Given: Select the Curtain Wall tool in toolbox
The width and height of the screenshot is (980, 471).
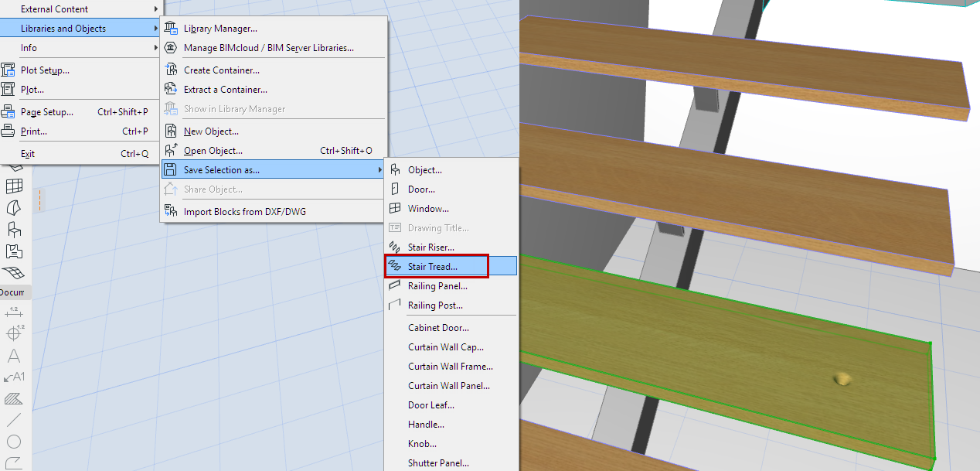Looking at the screenshot, I should coord(14,186).
